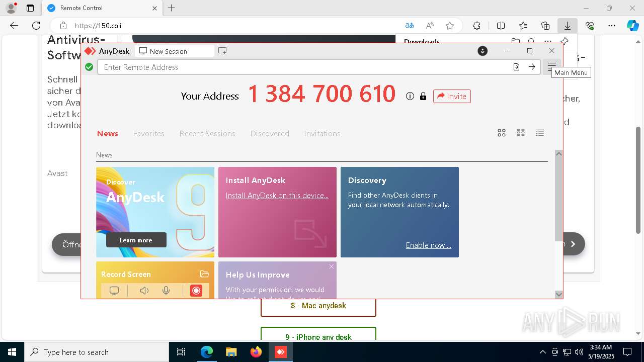
Task: Show hidden system tray icons
Action: (542, 352)
